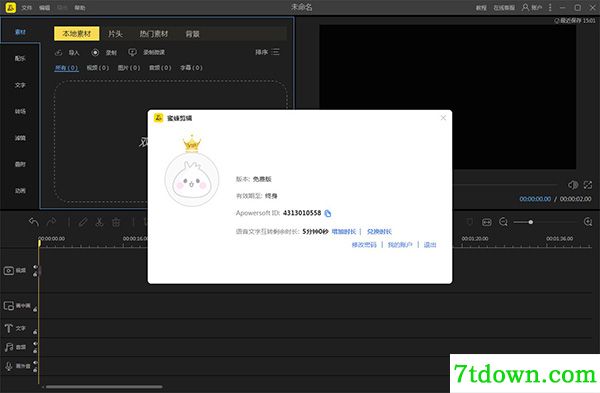Filter materials by 视频(0)

98,68
